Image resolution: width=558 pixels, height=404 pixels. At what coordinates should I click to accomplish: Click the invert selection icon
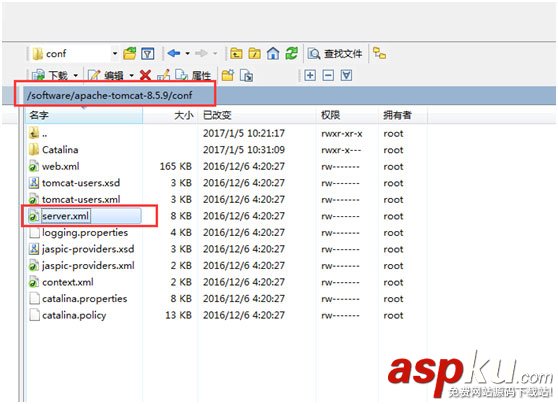(x=346, y=75)
